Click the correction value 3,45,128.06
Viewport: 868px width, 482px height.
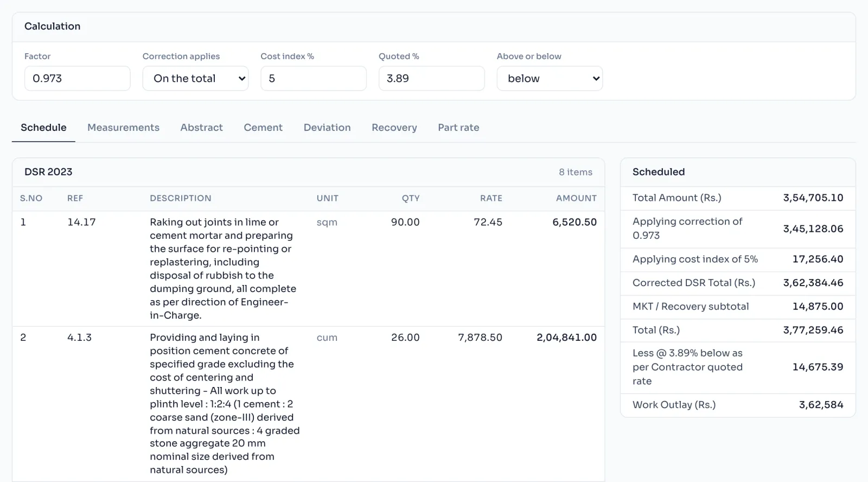point(813,229)
